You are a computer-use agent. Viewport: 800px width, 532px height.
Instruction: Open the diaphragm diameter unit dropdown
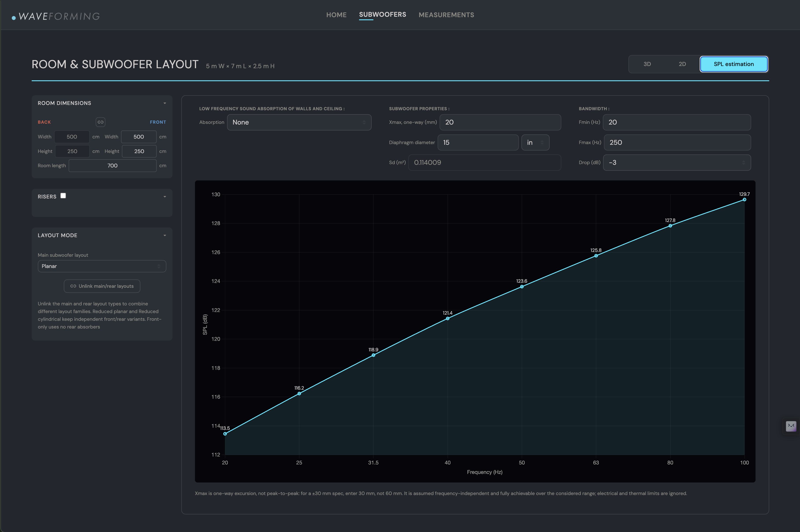[x=535, y=143]
